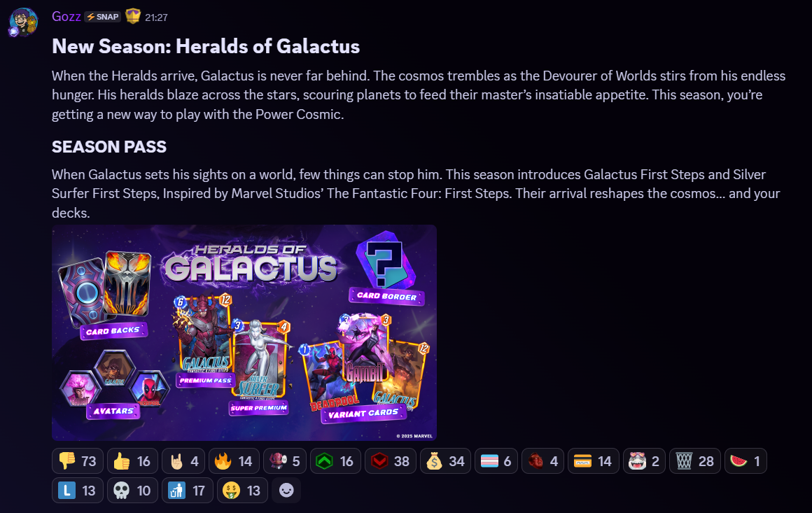
Task: Toggle the credit card reaction with 14
Action: tap(594, 461)
